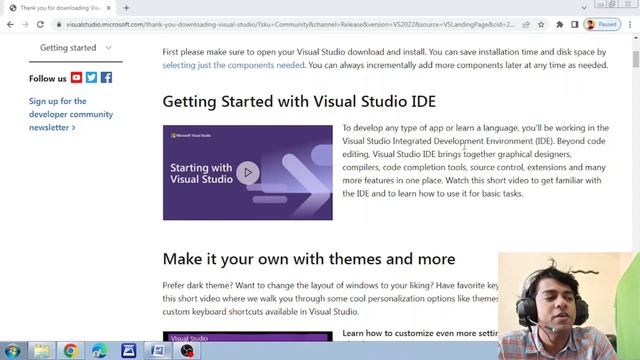Open the purple Visual Studio video thumbnail below themes section
The image size is (640, 360).
click(248, 337)
